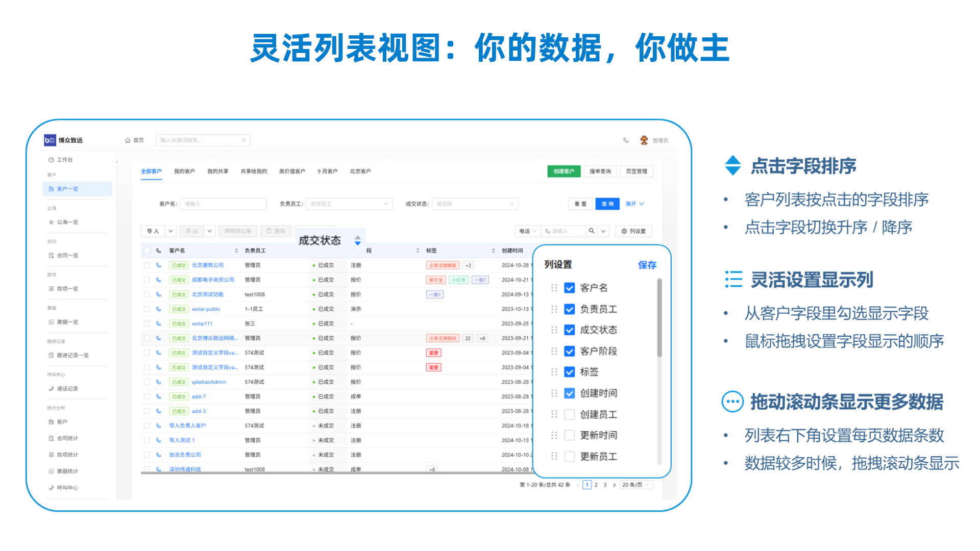Expand the 导入 dropdown arrow
The image size is (980, 551).
pyautogui.click(x=171, y=231)
